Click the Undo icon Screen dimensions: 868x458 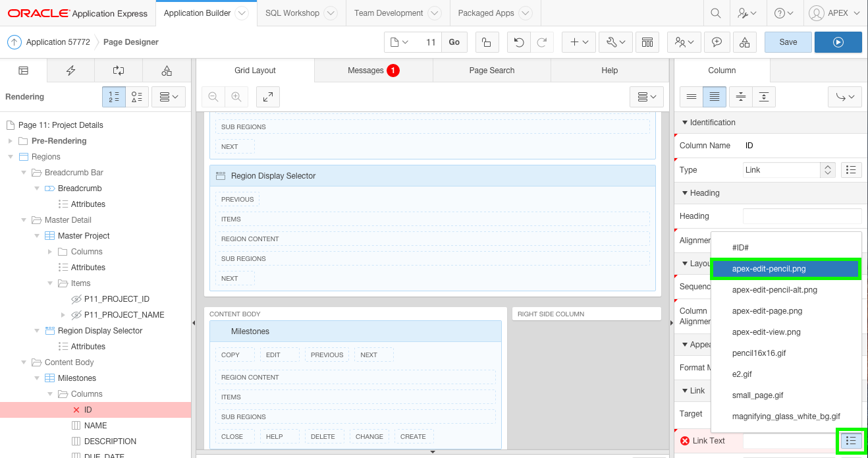click(x=519, y=42)
